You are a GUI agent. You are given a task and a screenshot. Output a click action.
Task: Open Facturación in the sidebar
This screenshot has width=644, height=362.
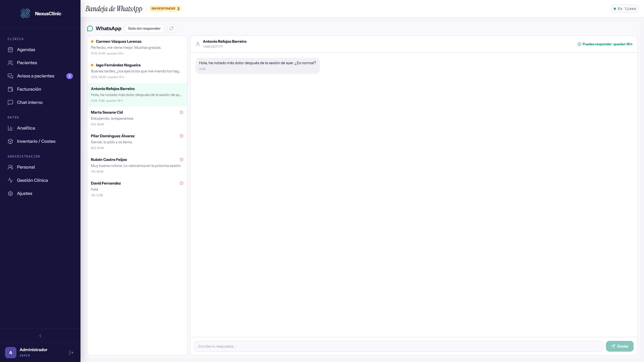pos(40,89)
